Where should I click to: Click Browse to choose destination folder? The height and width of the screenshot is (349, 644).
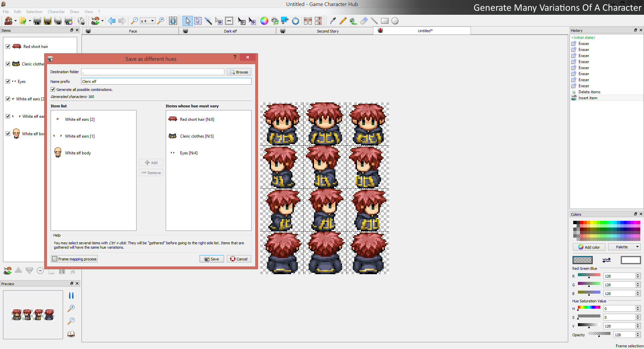(x=238, y=72)
